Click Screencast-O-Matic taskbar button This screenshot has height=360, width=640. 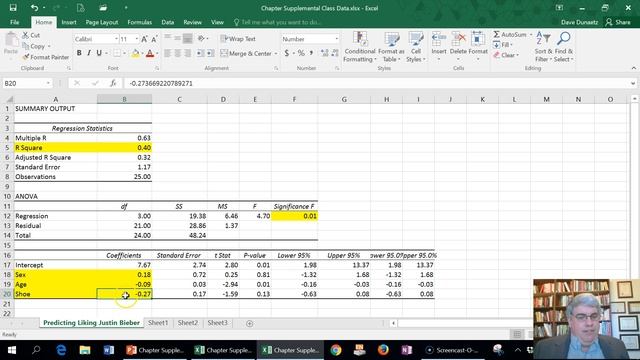(x=452, y=350)
